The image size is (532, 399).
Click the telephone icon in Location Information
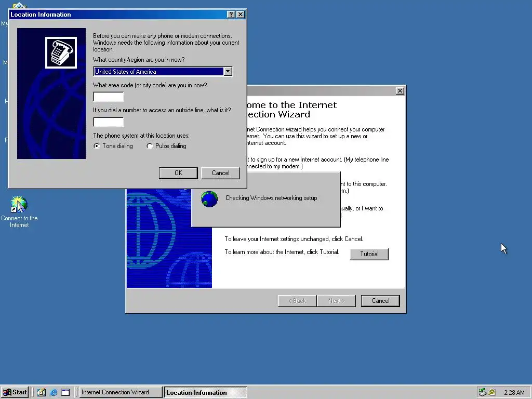(x=61, y=52)
